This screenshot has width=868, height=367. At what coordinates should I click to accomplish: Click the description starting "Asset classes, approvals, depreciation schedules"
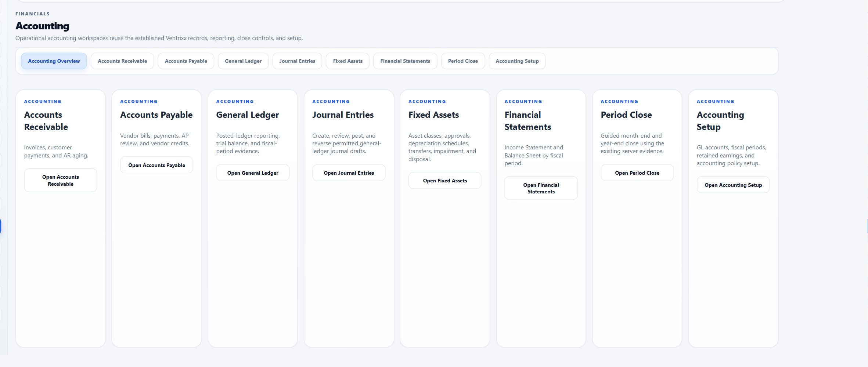(442, 147)
